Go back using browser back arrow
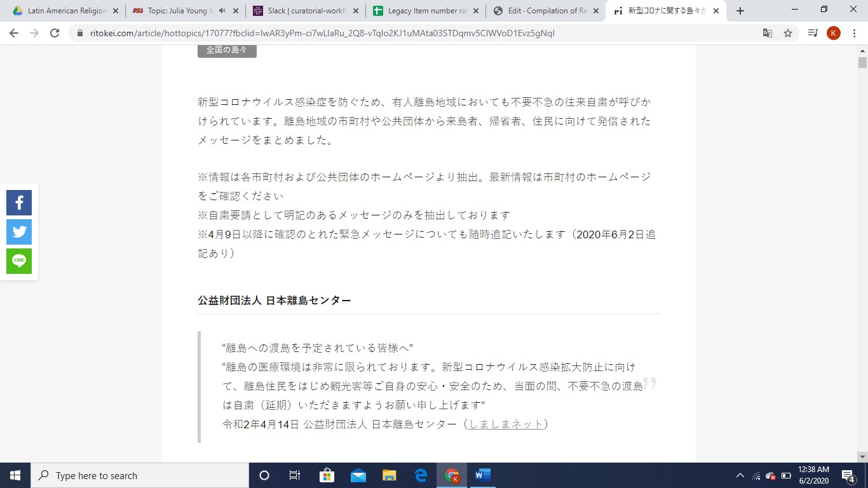Screen dimensions: 868x488 (x=14, y=33)
